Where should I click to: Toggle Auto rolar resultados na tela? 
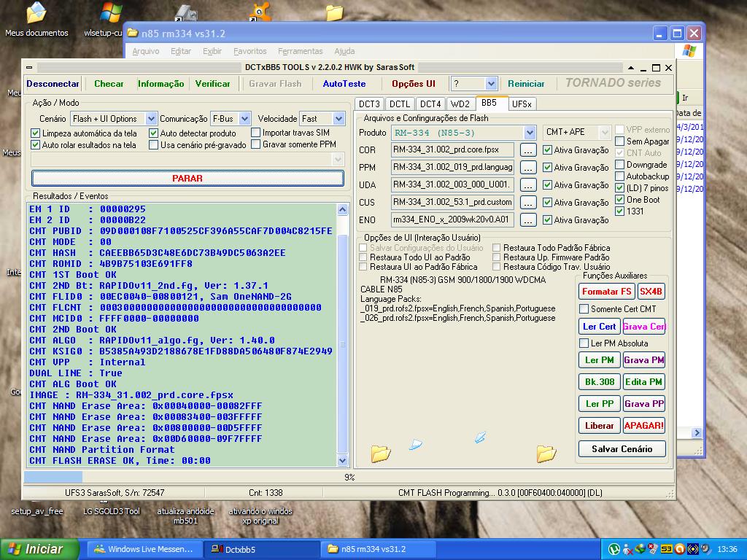pos(35,145)
